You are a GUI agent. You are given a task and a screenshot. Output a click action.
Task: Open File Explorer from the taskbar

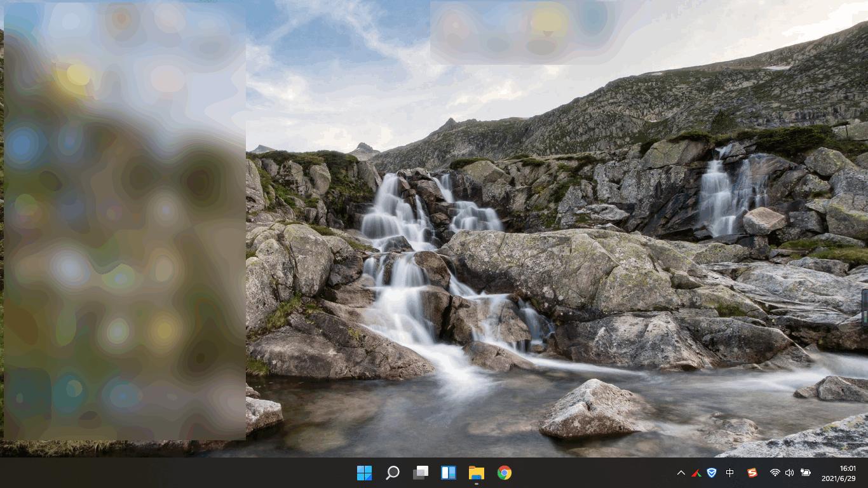(x=476, y=473)
